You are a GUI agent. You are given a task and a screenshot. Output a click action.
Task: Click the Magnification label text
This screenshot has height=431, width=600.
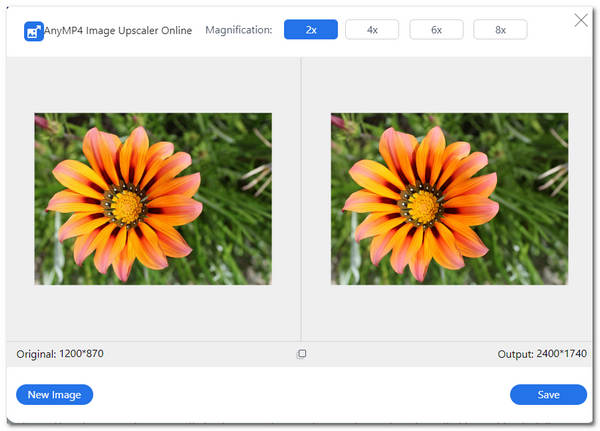point(238,31)
